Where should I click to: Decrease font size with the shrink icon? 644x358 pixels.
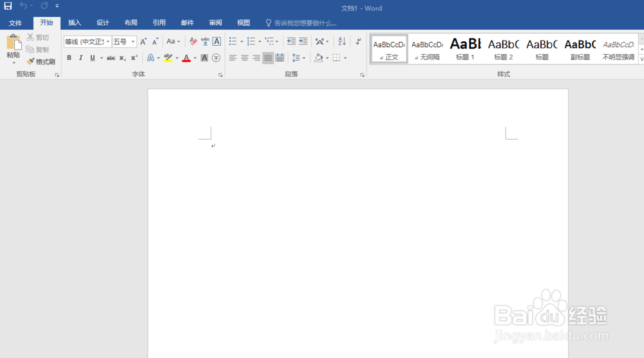(x=155, y=41)
